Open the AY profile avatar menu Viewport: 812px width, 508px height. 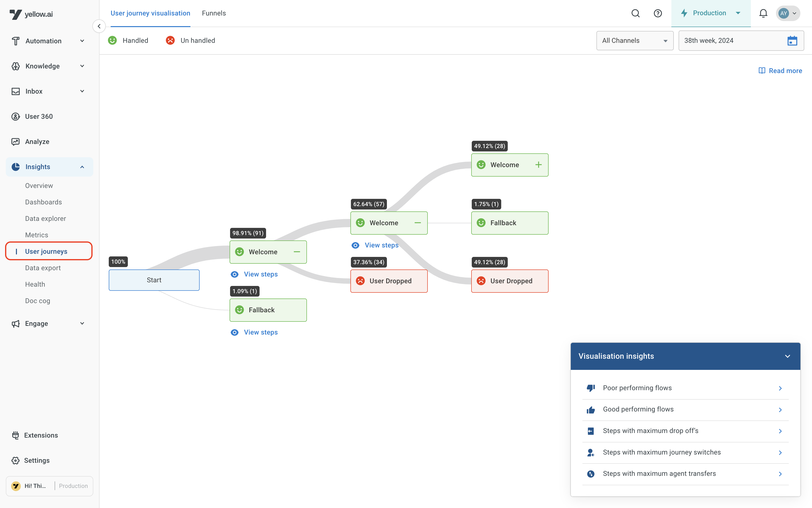788,14
